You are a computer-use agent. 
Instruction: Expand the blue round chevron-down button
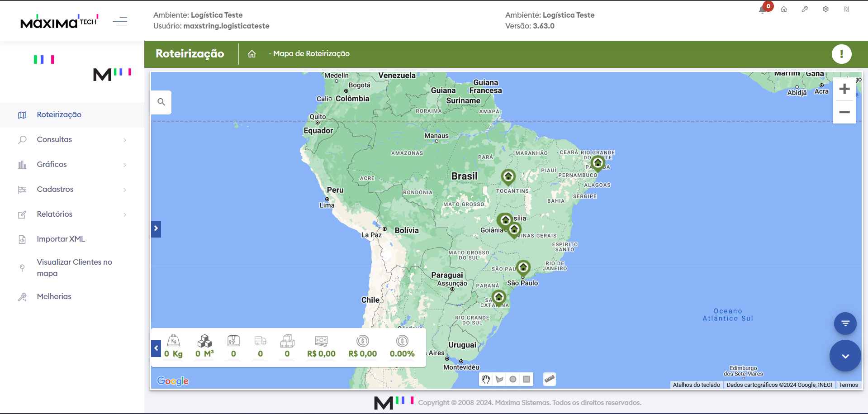coord(845,356)
